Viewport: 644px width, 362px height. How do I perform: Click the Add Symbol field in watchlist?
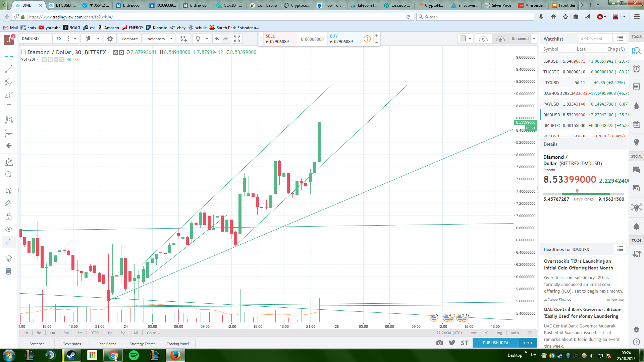(x=595, y=39)
